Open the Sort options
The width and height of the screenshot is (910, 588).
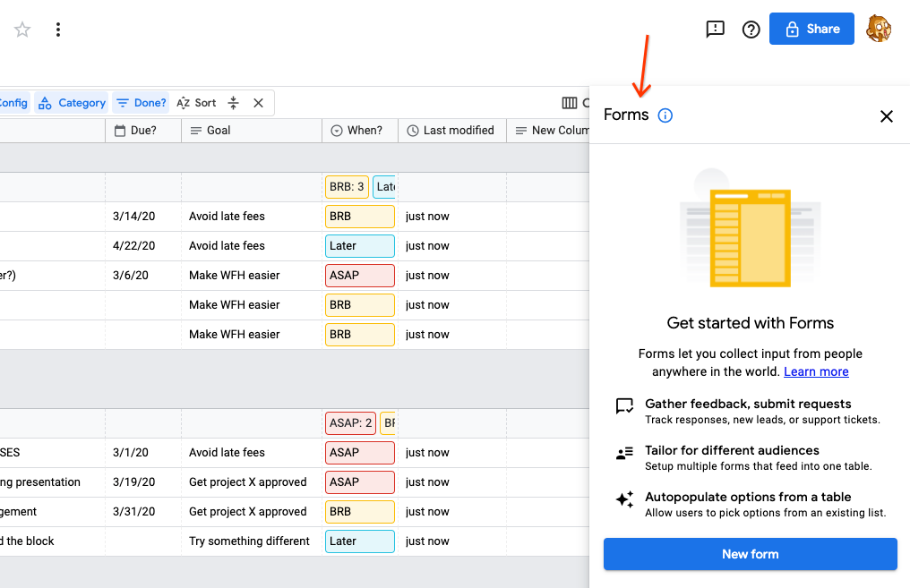[196, 103]
